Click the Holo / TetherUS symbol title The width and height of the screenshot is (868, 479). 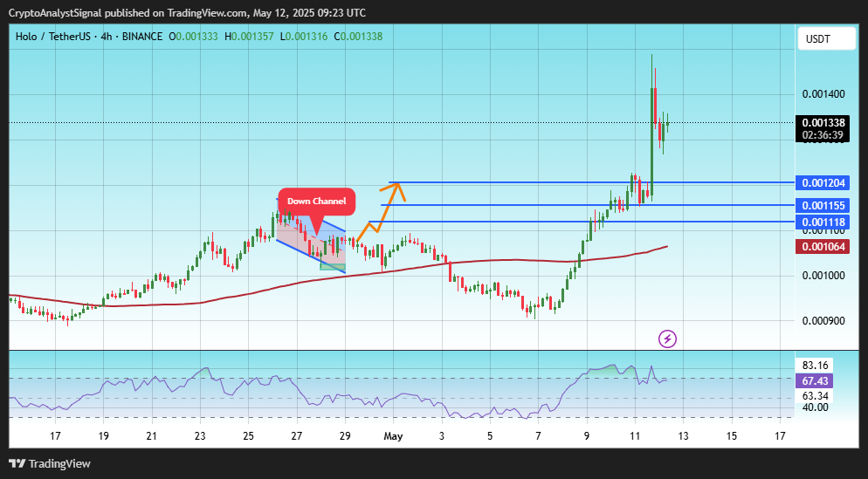52,37
